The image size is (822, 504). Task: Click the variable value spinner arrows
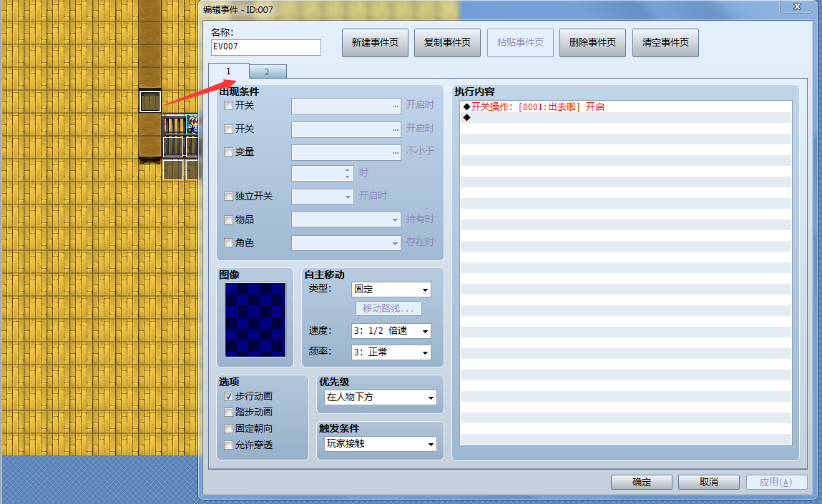(347, 174)
